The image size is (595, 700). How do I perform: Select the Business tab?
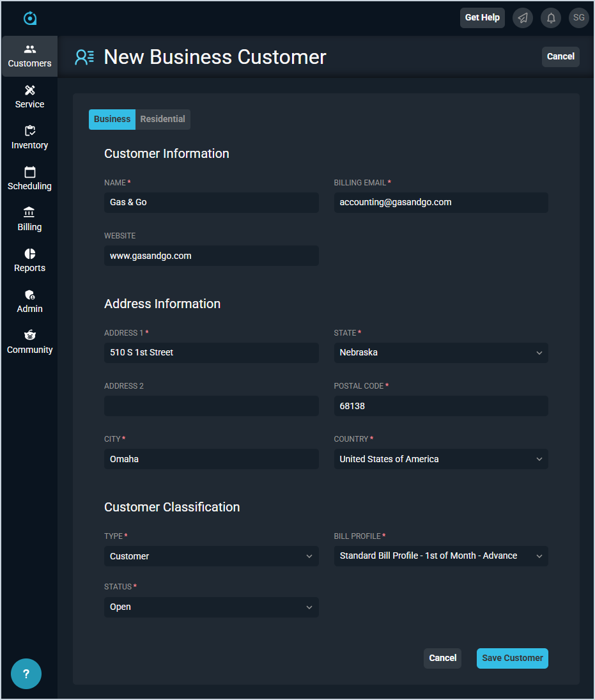click(112, 119)
